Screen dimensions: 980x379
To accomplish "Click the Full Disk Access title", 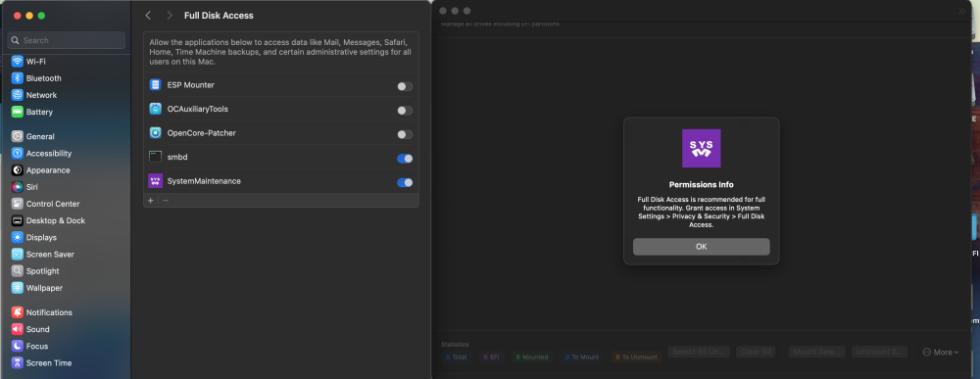I will pyautogui.click(x=219, y=15).
